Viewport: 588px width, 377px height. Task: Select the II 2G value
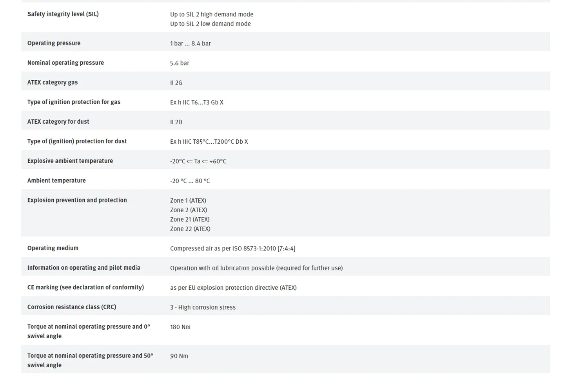click(x=176, y=83)
